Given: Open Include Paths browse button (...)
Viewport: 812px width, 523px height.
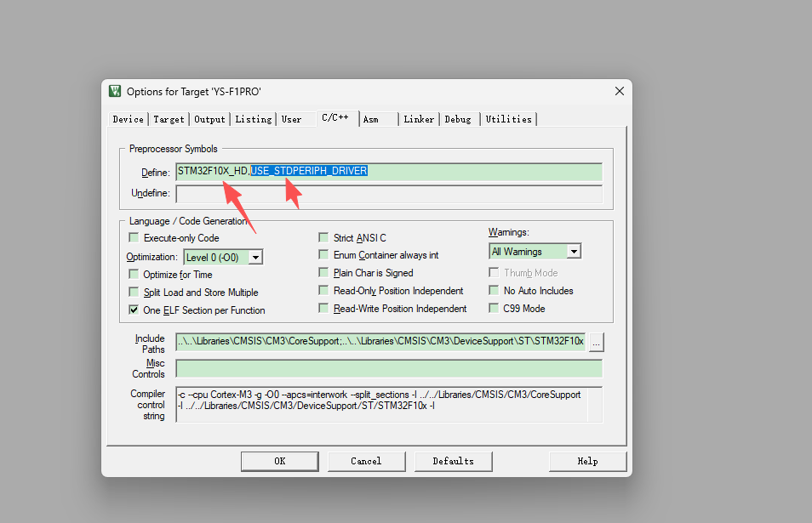Looking at the screenshot, I should pos(597,343).
